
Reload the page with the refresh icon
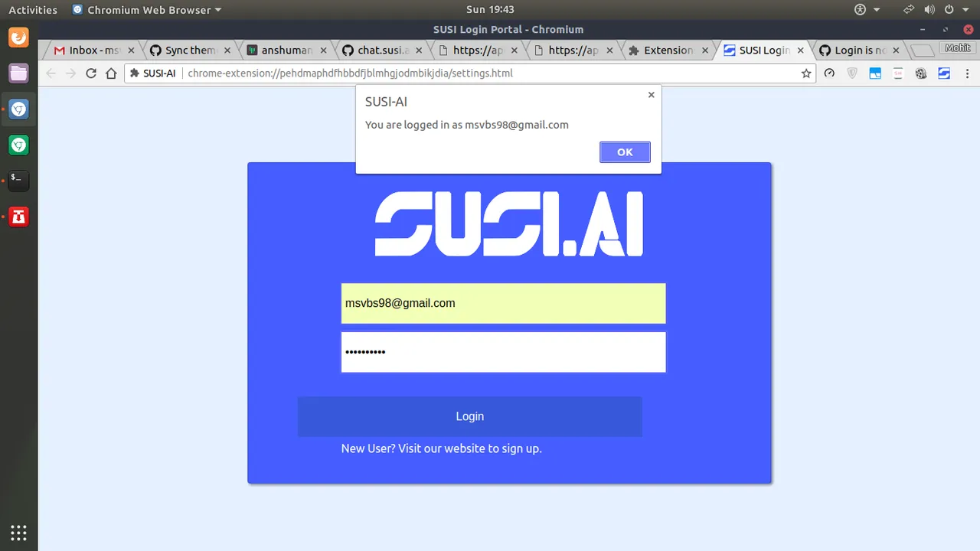[x=91, y=73]
